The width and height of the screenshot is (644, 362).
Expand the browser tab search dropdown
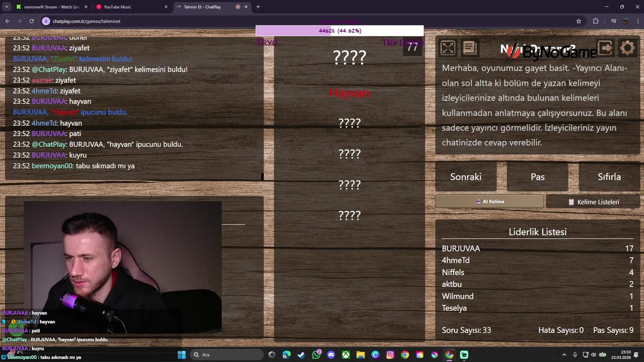pos(7,7)
